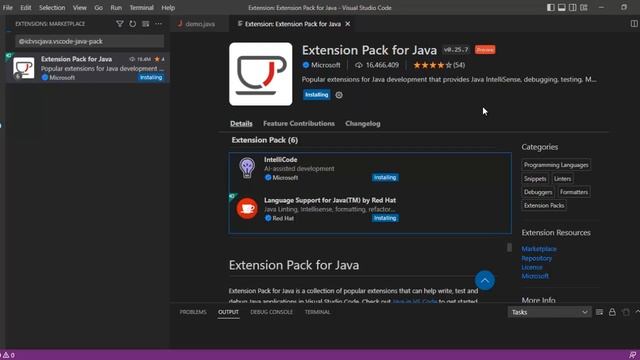Click the Snippets category tag
640x360 pixels.
(x=535, y=179)
